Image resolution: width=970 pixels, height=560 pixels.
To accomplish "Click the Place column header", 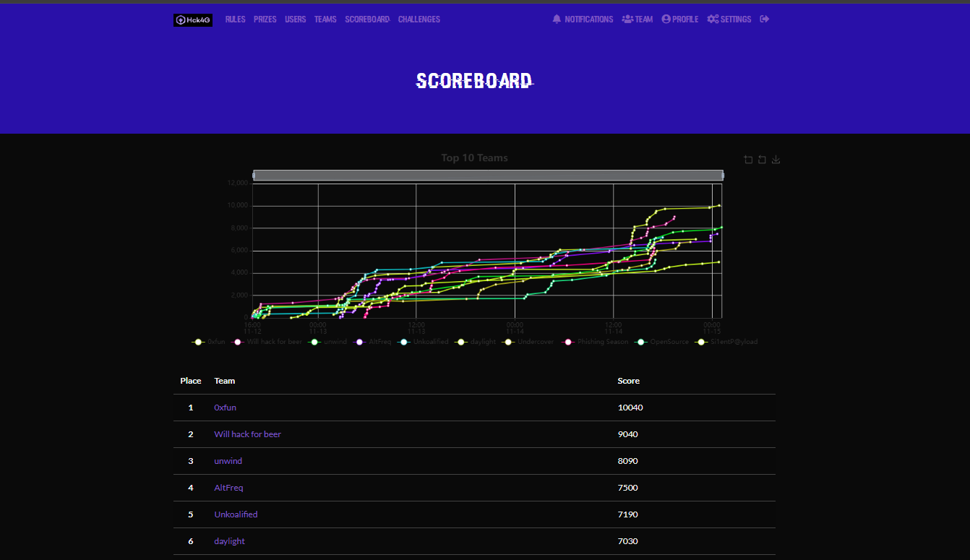I will 191,381.
